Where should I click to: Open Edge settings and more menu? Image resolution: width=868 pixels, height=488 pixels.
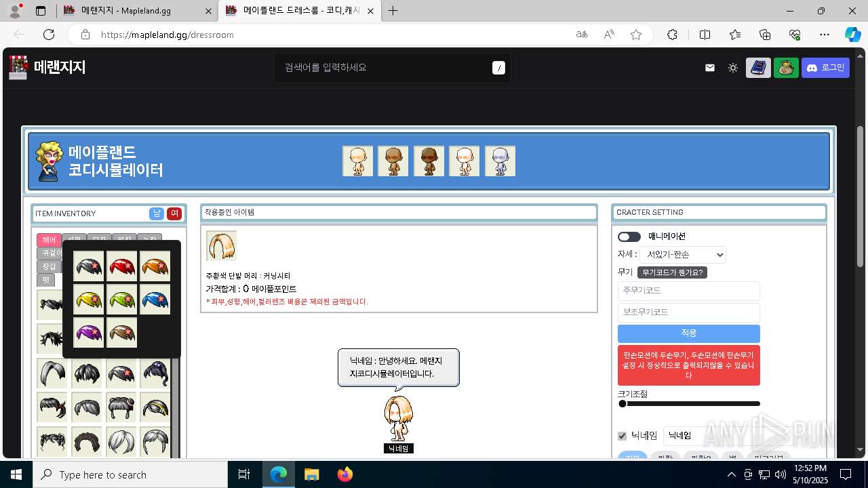pos(825,35)
